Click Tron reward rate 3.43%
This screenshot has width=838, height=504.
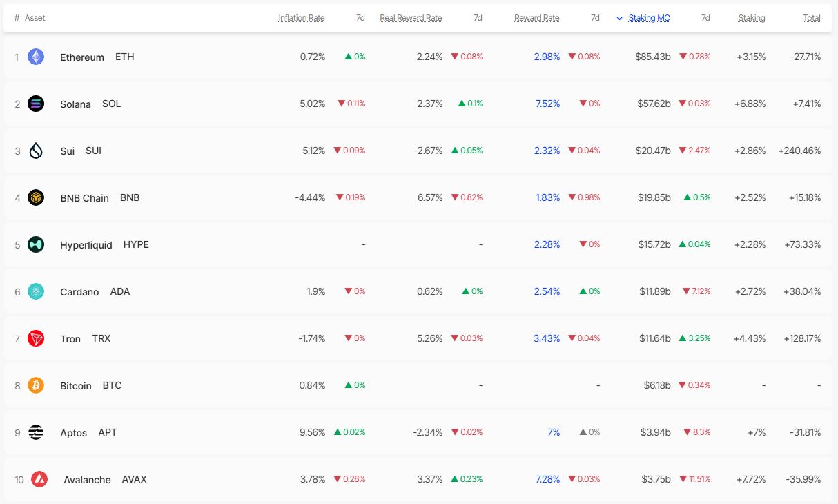[547, 338]
